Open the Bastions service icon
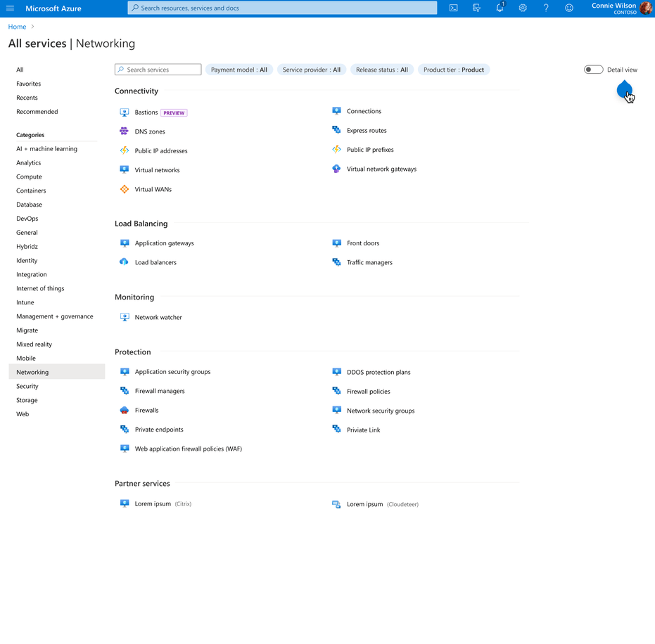 click(x=125, y=112)
